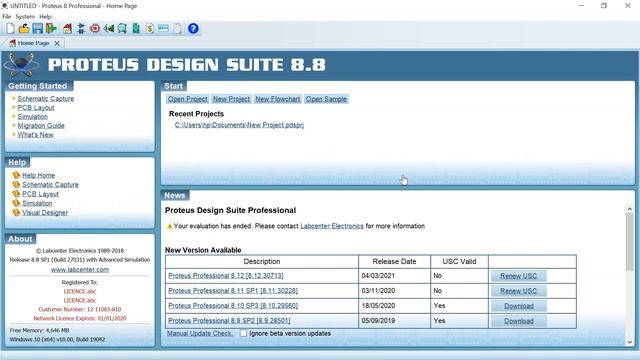
Task: Open the Gerber Viewer toolbar icon
Action: (x=122, y=28)
